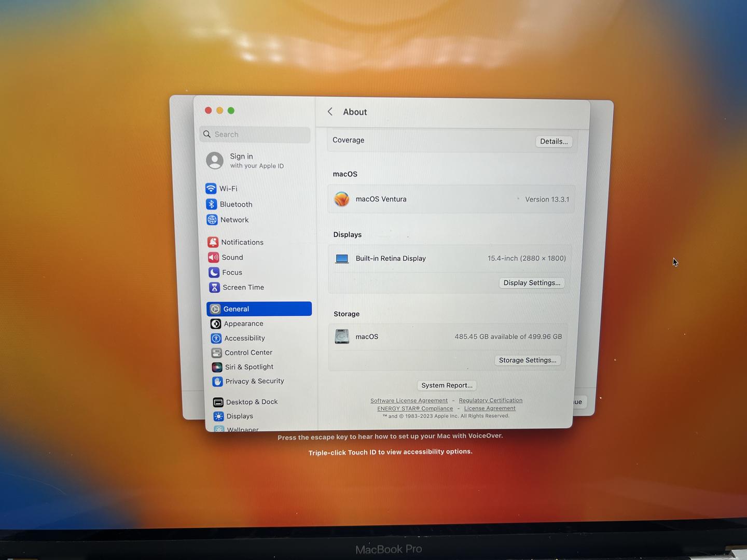The height and width of the screenshot is (560, 747).
Task: Click the sidebar Search field
Action: [255, 134]
